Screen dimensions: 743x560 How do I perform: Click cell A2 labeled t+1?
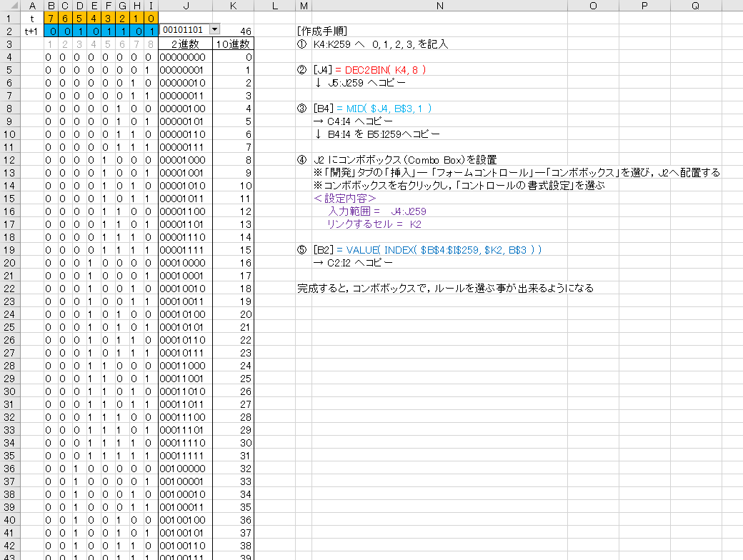31,31
